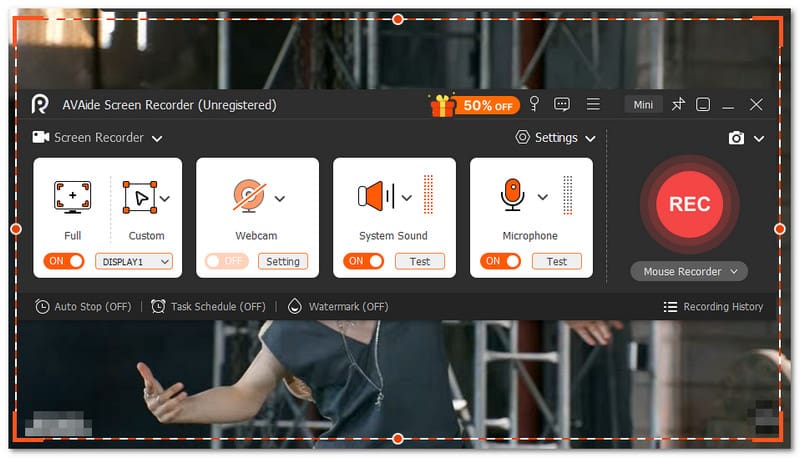Open the Settings gear icon
This screenshot has height=458, width=800.
(x=522, y=137)
